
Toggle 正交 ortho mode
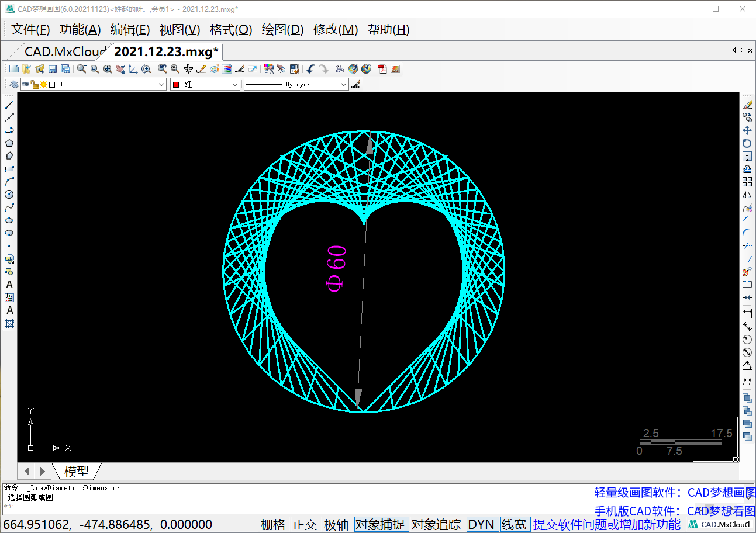click(x=305, y=524)
